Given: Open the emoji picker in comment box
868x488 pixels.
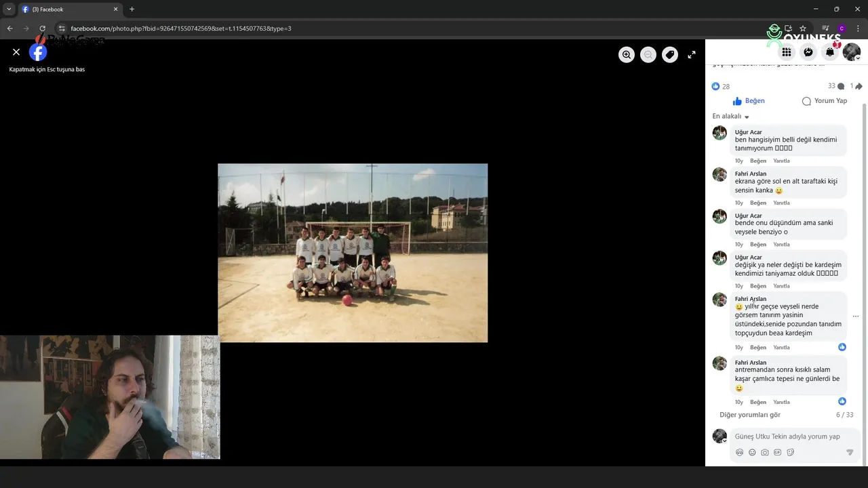Looking at the screenshot, I should 752,453.
